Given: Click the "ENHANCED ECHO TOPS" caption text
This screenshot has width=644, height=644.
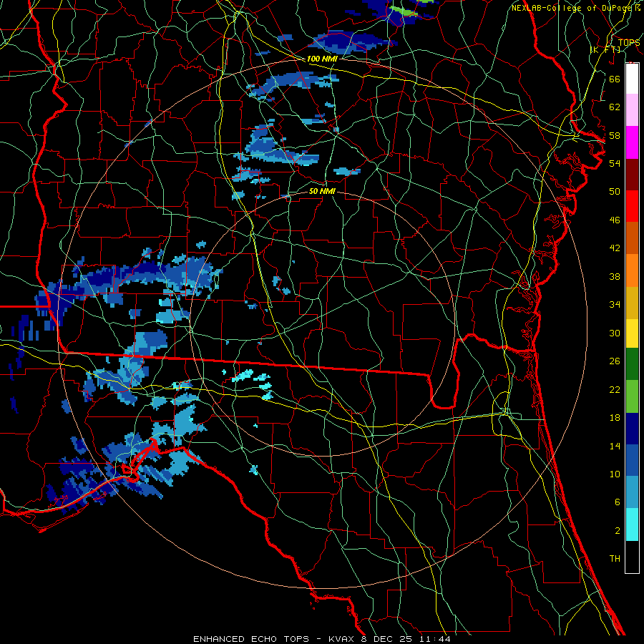Looking at the screenshot, I should [x=251, y=639].
